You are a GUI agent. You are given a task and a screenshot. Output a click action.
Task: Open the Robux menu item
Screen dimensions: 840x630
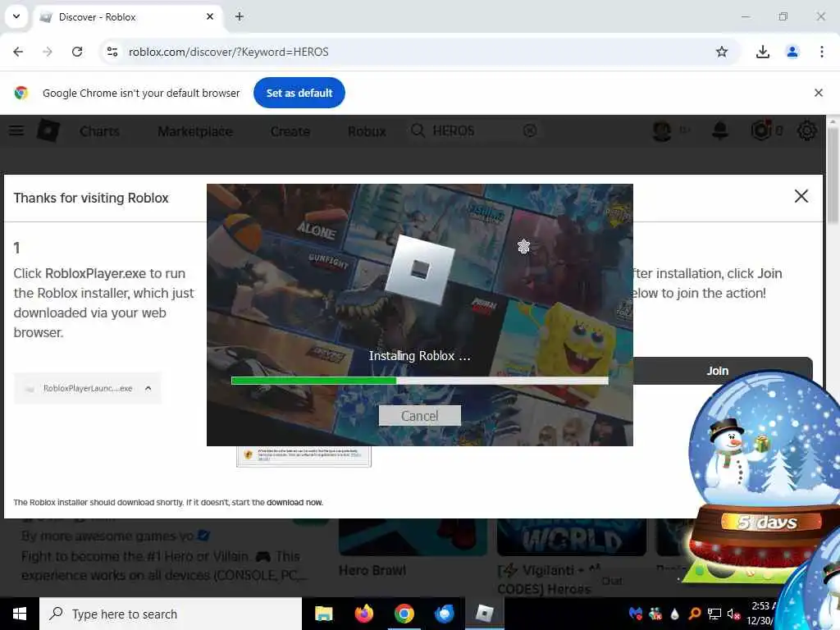click(x=367, y=131)
